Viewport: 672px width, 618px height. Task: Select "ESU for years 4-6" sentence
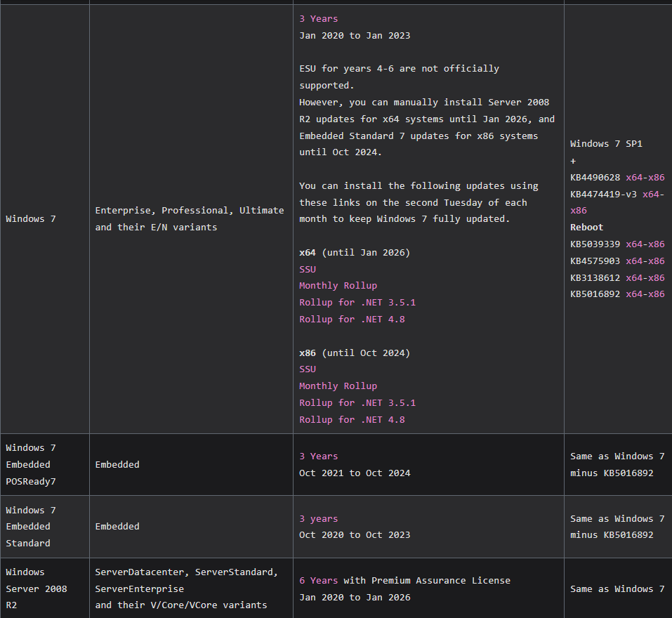click(399, 77)
